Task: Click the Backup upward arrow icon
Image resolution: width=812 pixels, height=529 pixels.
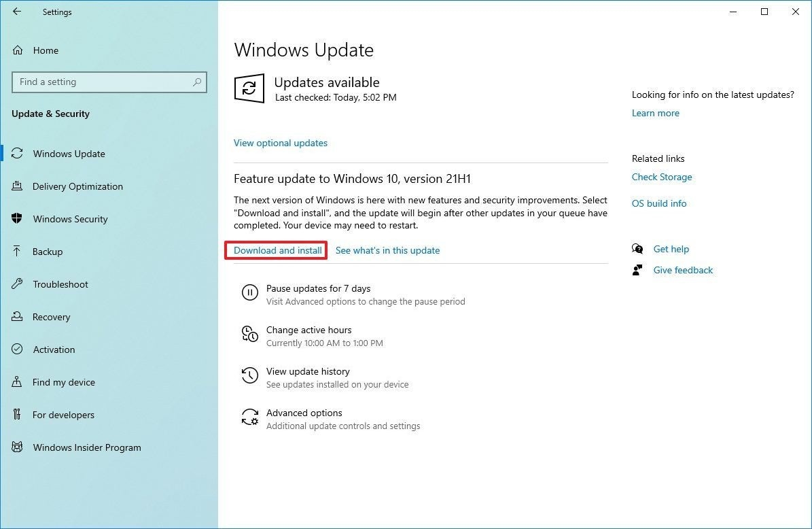Action: pyautogui.click(x=17, y=252)
